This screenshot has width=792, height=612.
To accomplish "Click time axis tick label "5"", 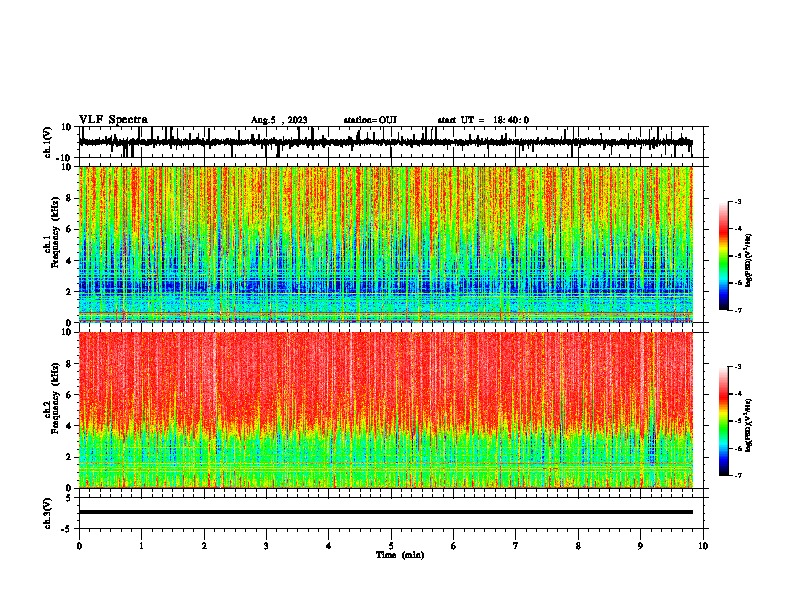I will pos(391,546).
